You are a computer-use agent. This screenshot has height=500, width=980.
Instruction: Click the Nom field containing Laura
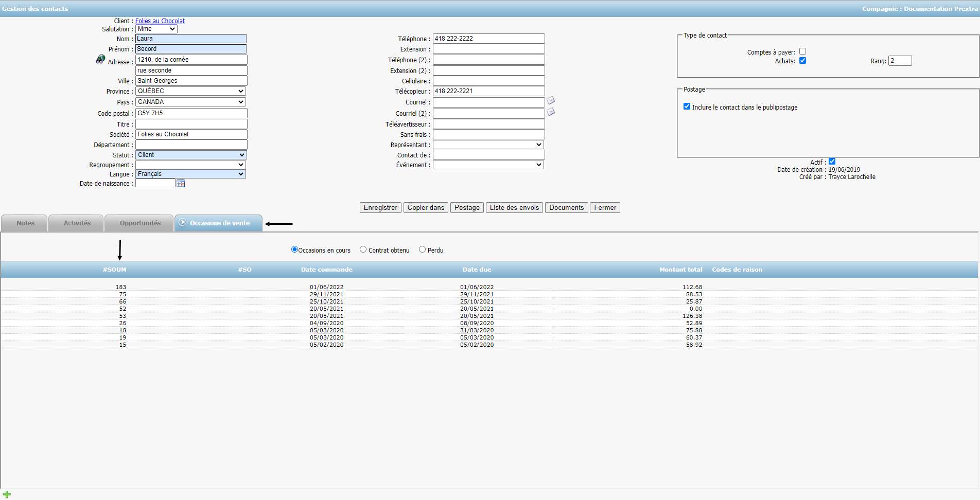coord(191,39)
